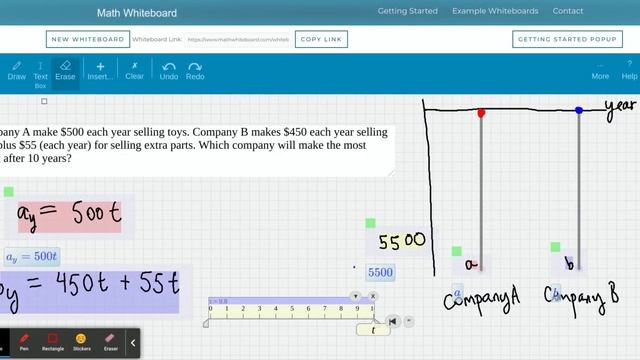Click the typeset 5500 result box

point(380,272)
